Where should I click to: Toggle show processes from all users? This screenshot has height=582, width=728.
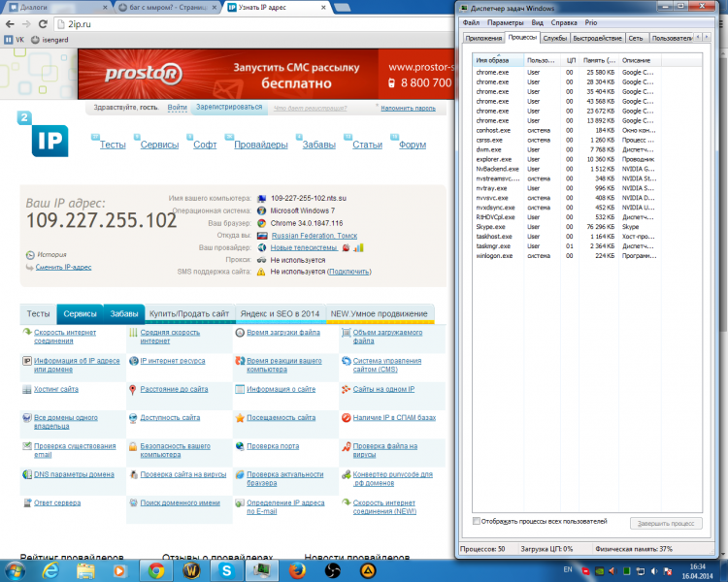click(x=477, y=521)
